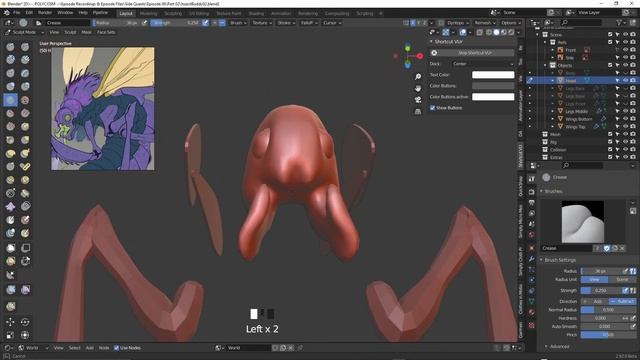Open the Material properties tab
This screenshot has width=640, height=360.
531,312
